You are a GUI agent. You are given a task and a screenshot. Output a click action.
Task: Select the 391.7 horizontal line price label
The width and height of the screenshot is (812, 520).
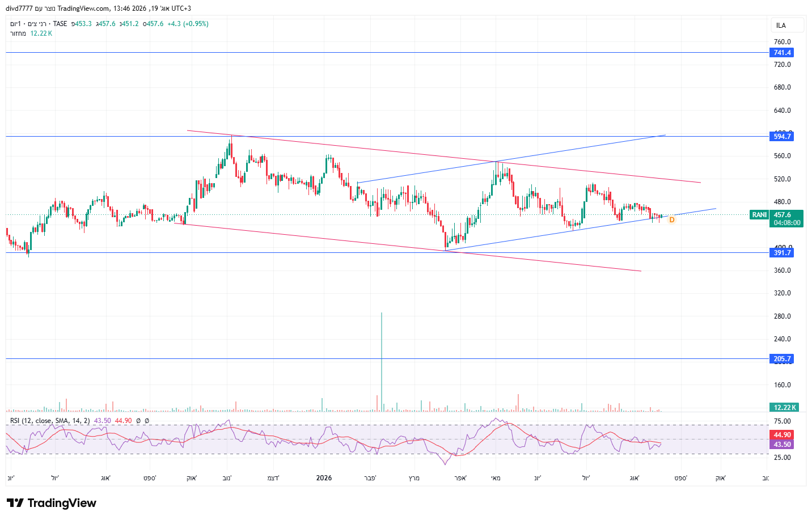pos(782,252)
